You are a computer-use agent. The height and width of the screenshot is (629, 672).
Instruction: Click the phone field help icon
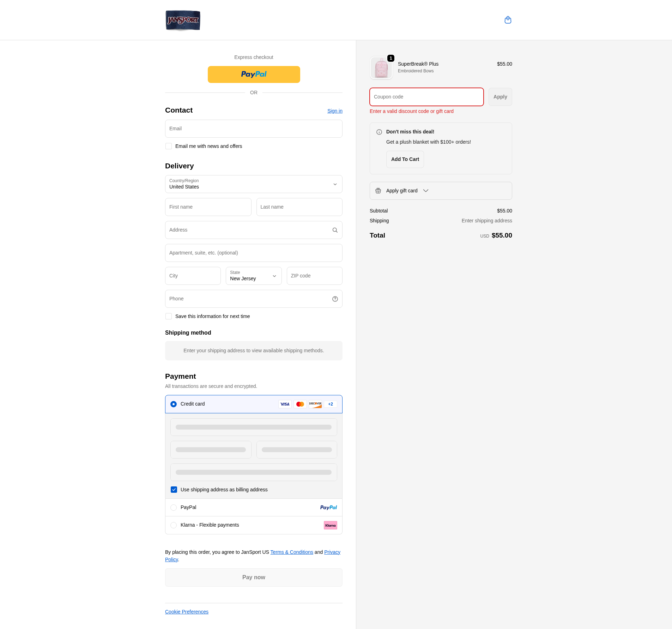tap(335, 299)
